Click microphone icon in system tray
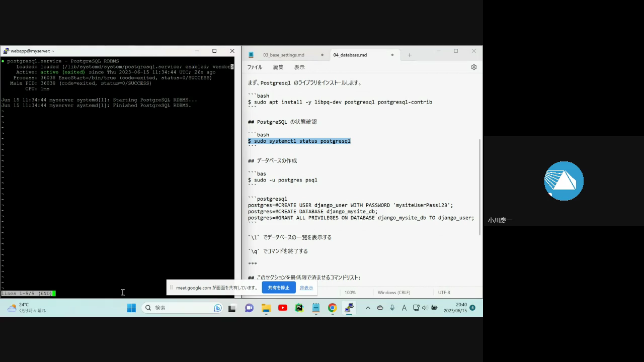 pyautogui.click(x=392, y=308)
